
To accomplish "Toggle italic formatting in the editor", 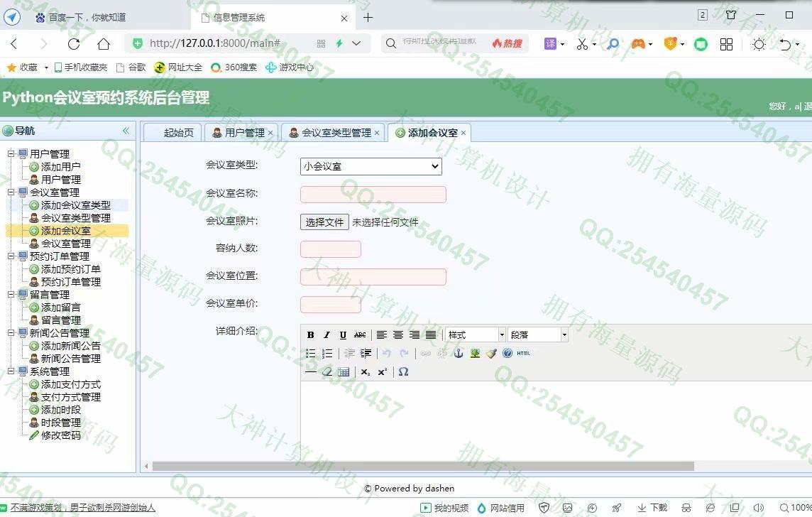I will click(x=327, y=335).
